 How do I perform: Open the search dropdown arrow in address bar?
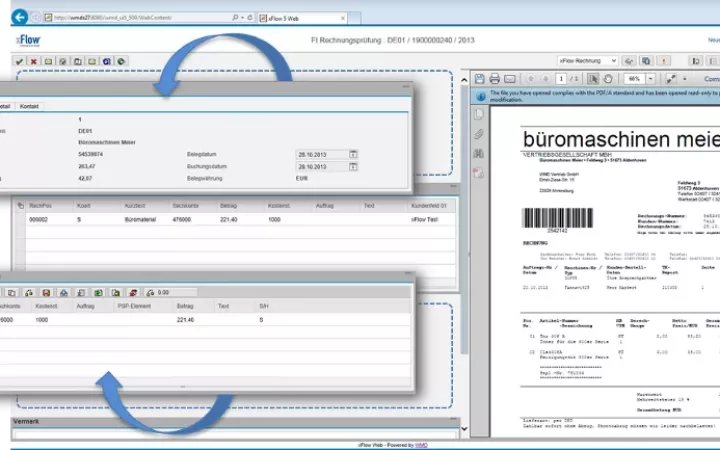(242, 17)
